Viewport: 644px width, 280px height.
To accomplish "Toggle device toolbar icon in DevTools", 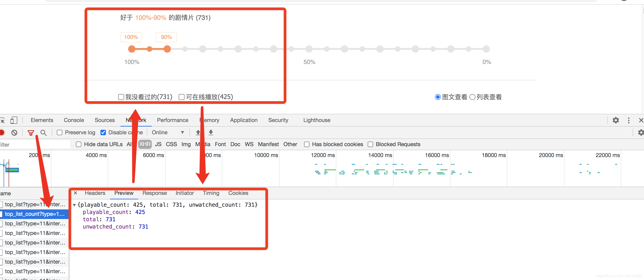I will [14, 120].
